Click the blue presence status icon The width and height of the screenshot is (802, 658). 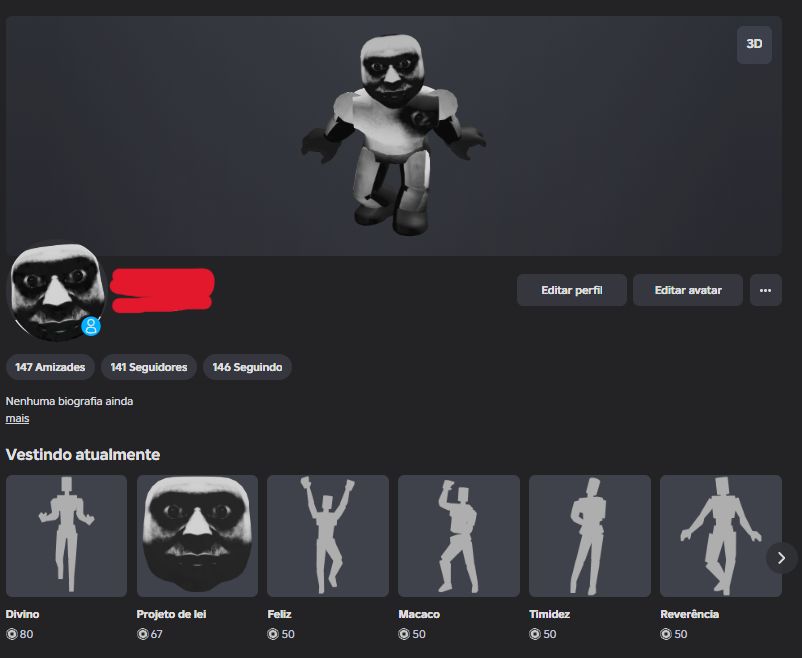click(x=91, y=326)
